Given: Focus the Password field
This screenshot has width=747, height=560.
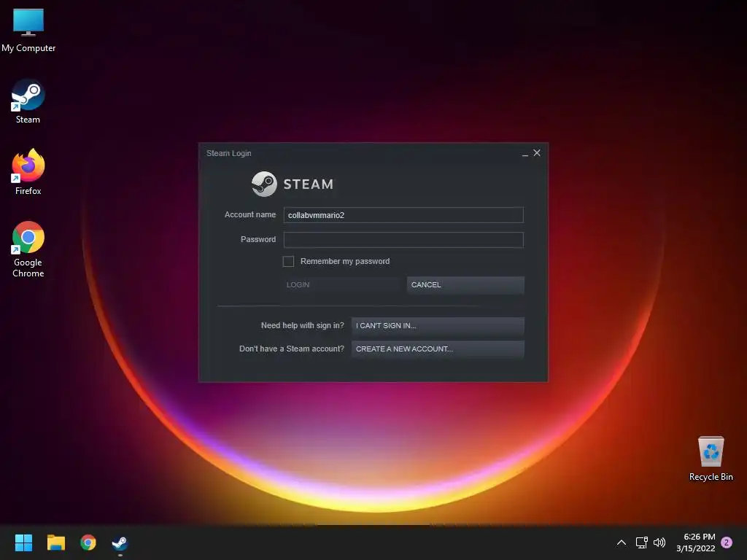Looking at the screenshot, I should click(403, 239).
